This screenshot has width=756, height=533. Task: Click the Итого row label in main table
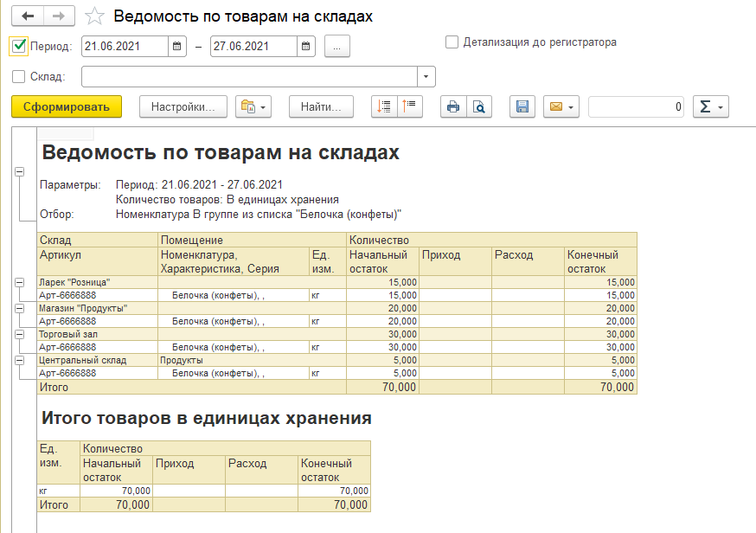coord(191,387)
